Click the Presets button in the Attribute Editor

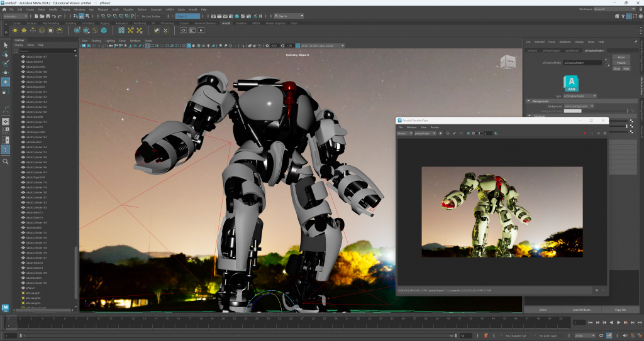[x=621, y=63]
